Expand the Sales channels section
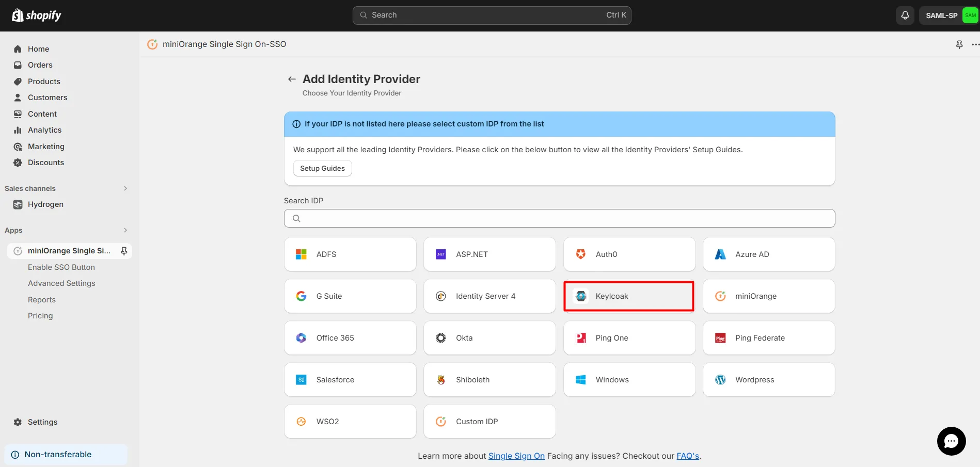 point(125,188)
